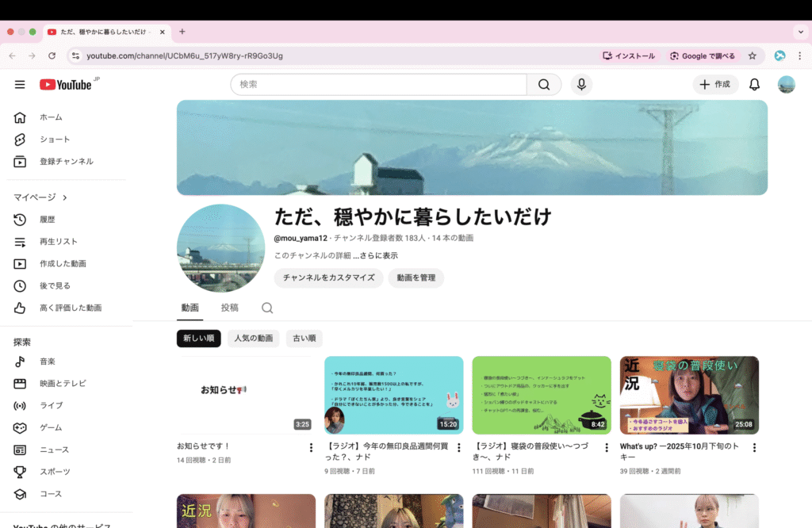Click the search magnifier button in search bar
The image size is (812, 528).
pyautogui.click(x=544, y=85)
